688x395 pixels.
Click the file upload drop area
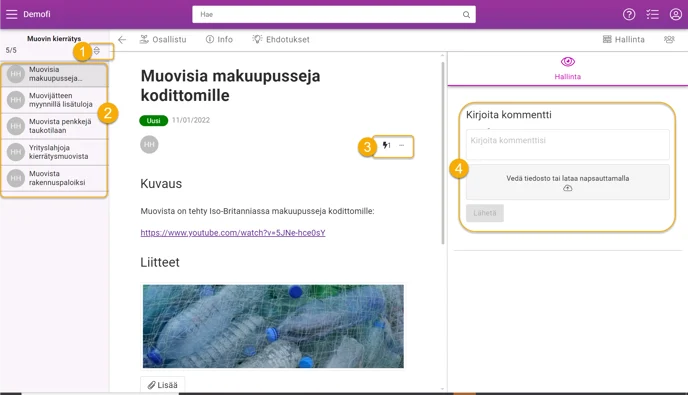pos(568,182)
